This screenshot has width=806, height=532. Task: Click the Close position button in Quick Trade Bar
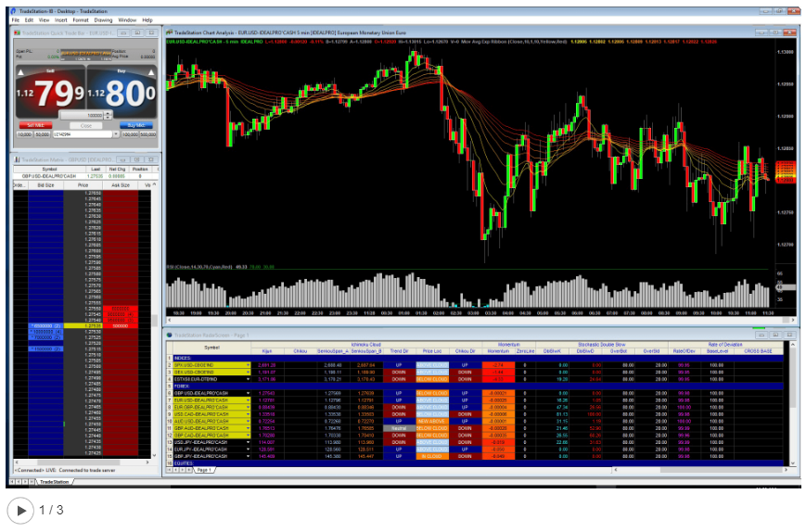click(x=86, y=125)
